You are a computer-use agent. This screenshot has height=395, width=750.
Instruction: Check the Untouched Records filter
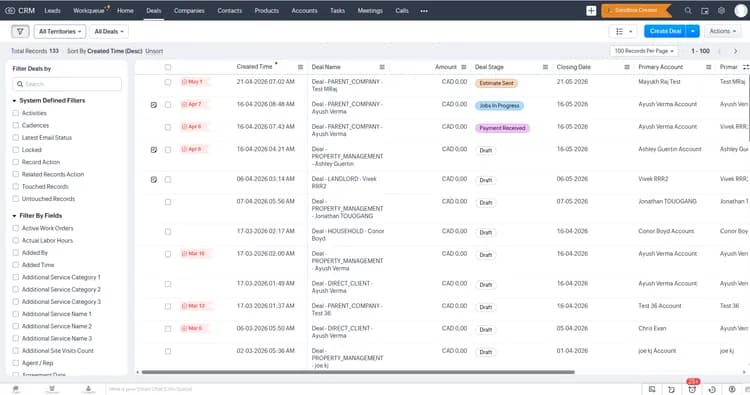(16, 198)
